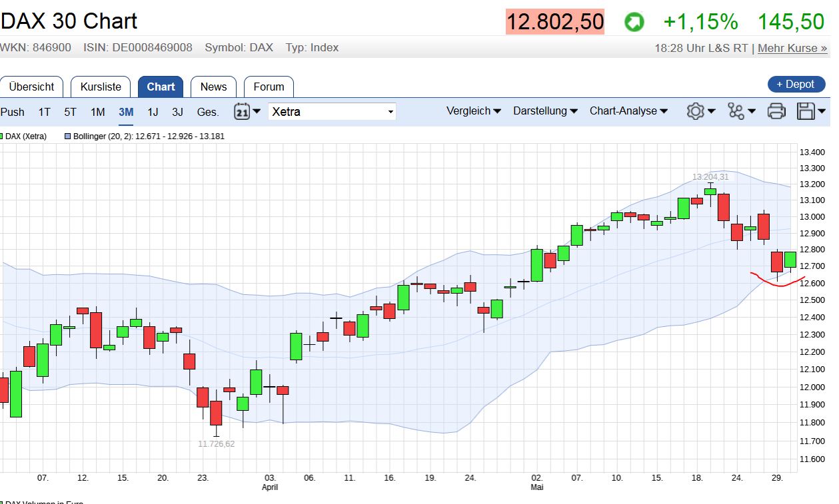Open the share network icon menu
The image size is (839, 504).
tap(736, 111)
